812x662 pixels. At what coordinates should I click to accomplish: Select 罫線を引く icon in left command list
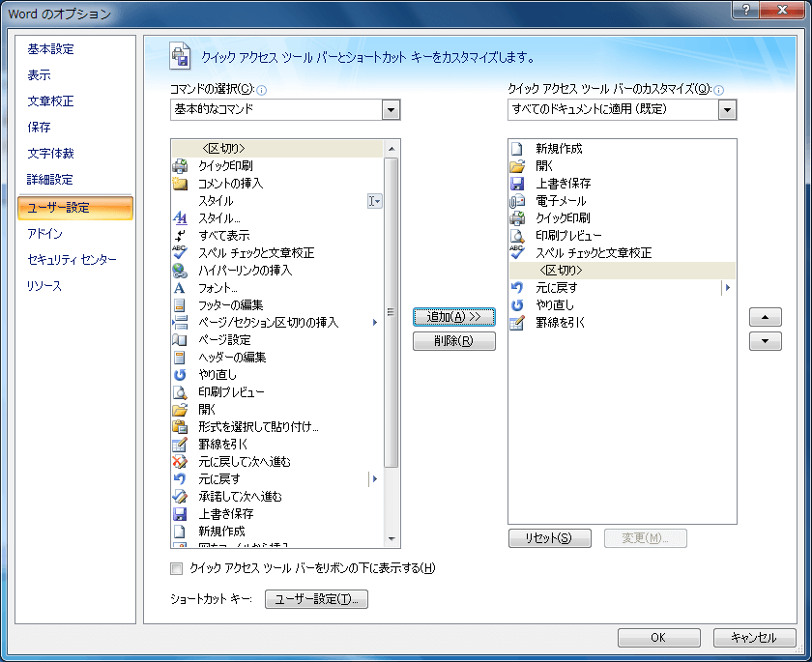tap(180, 445)
